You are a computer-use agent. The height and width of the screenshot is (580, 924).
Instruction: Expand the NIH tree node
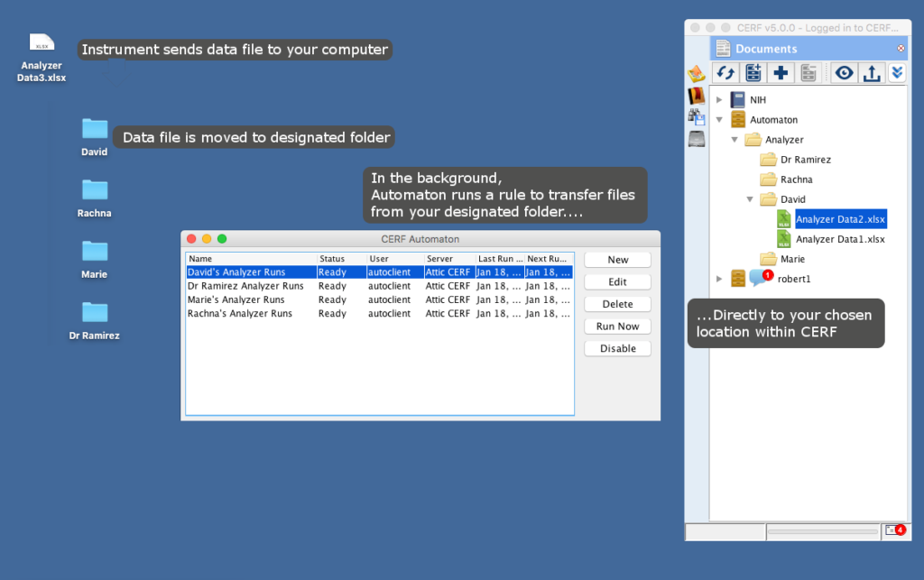719,99
